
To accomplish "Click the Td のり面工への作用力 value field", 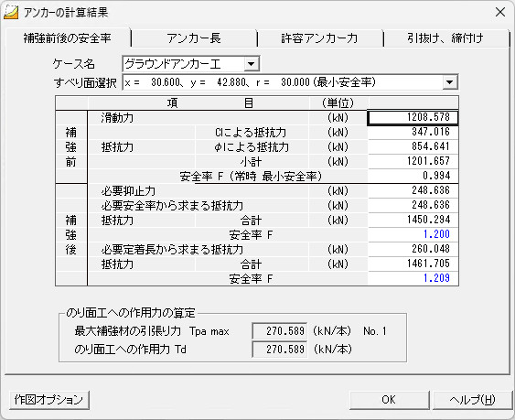I will tap(280, 349).
